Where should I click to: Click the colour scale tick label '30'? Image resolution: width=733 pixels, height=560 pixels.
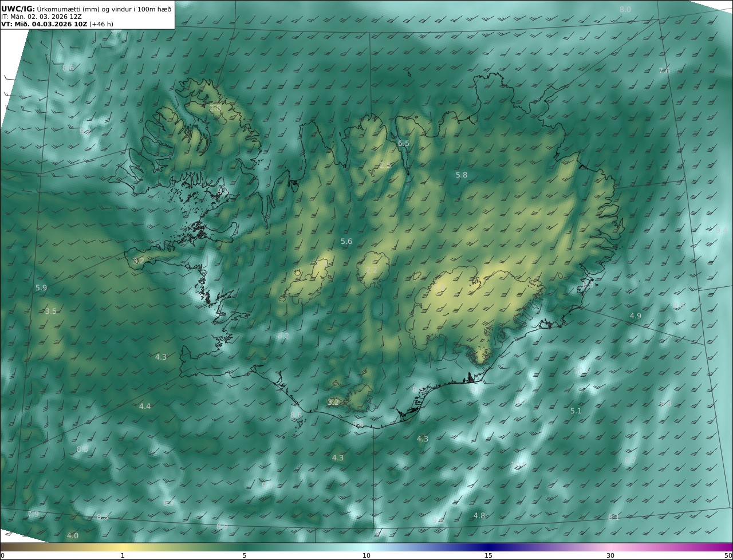[x=610, y=555]
